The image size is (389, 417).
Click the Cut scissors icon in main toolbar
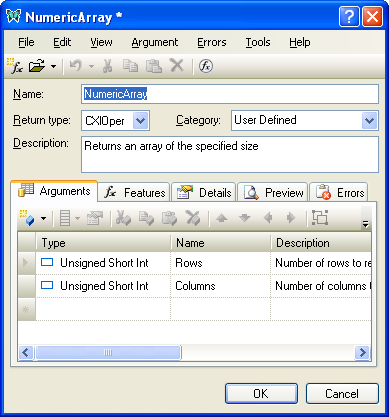click(x=107, y=66)
